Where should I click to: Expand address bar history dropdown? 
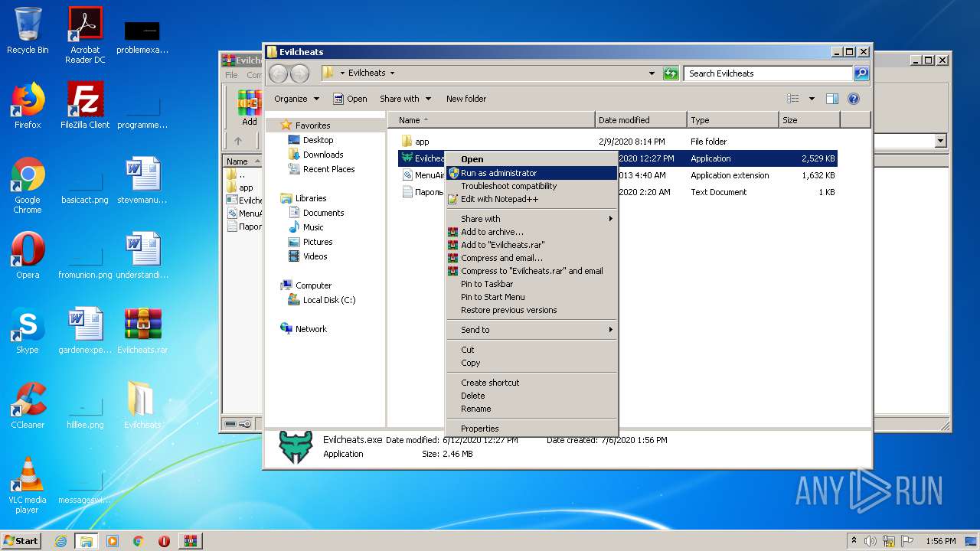[x=652, y=73]
